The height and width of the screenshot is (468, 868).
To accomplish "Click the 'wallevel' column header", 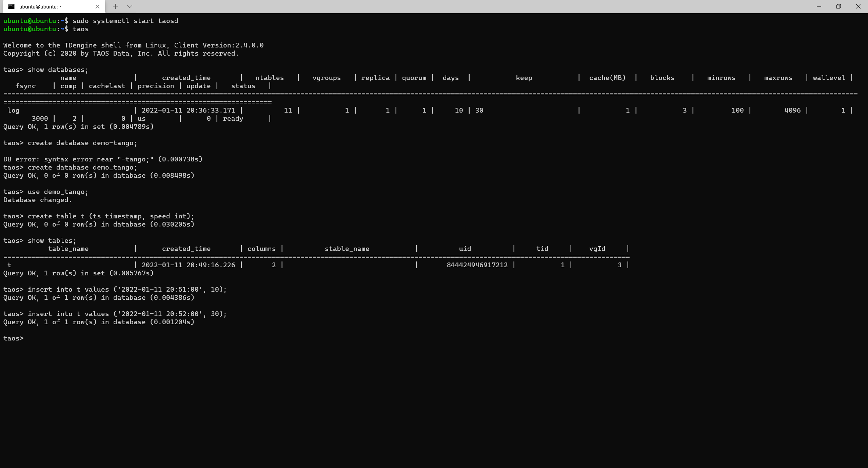I will 829,78.
